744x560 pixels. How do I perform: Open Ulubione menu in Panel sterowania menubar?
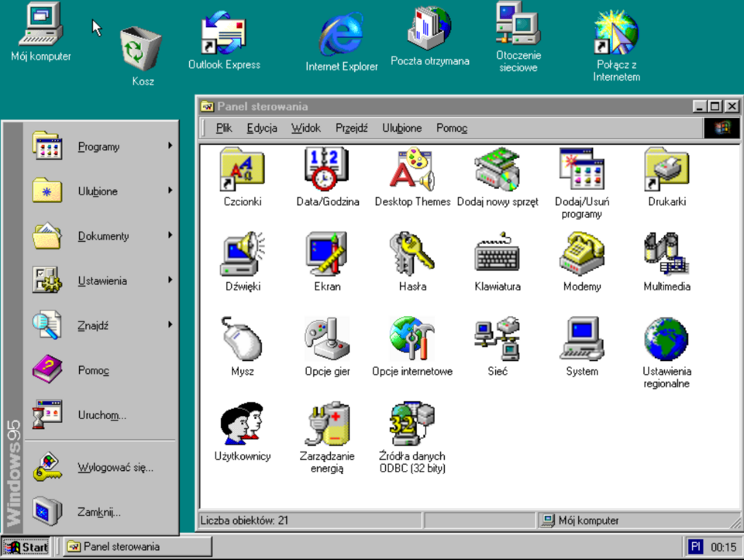402,128
